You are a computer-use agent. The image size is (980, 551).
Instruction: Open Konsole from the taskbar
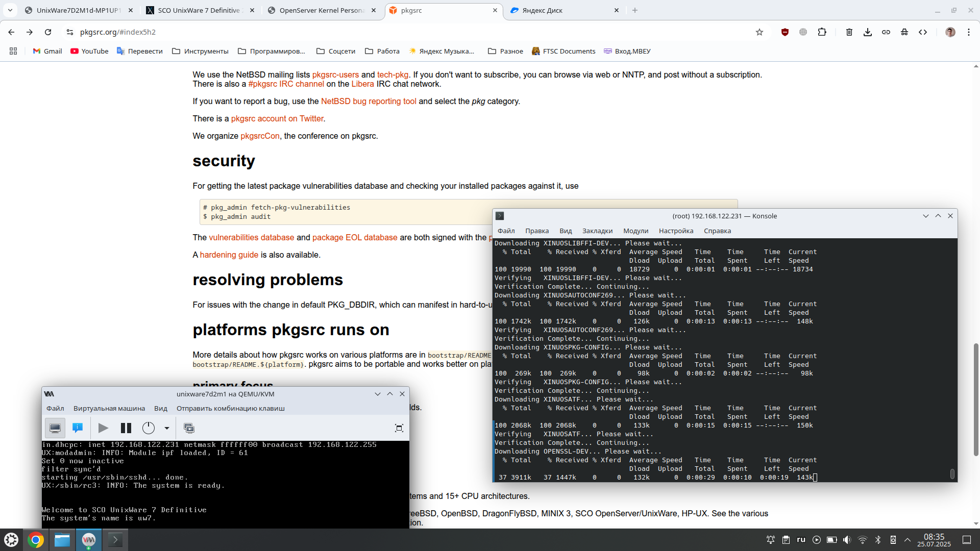[115, 540]
